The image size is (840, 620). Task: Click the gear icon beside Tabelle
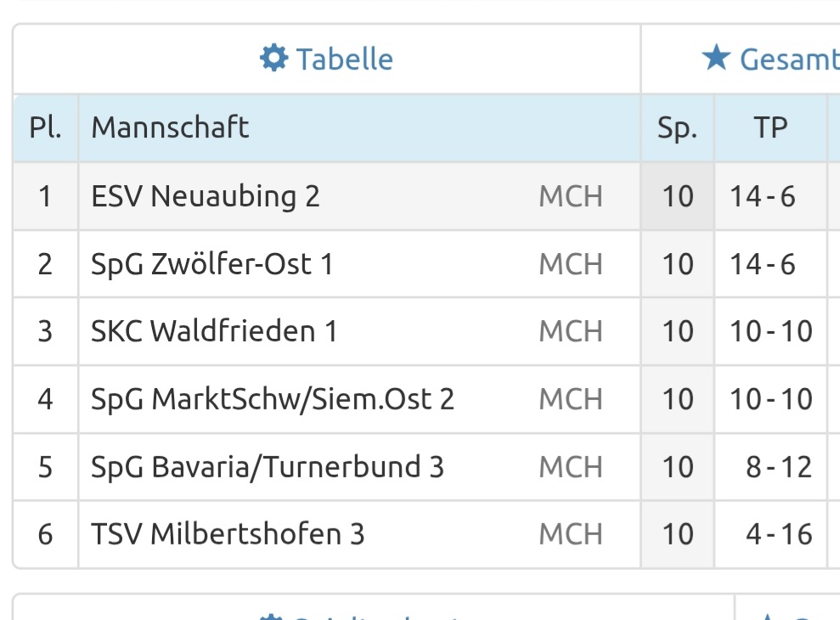click(273, 59)
